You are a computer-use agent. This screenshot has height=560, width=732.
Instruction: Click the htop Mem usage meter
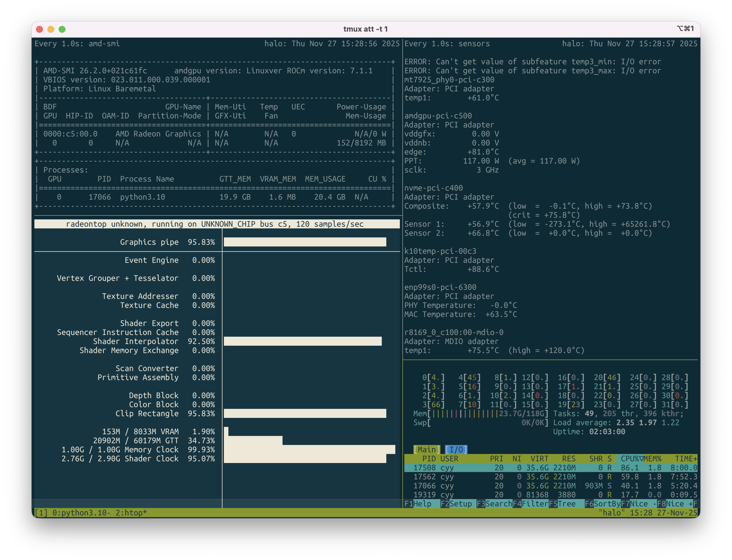(x=480, y=414)
